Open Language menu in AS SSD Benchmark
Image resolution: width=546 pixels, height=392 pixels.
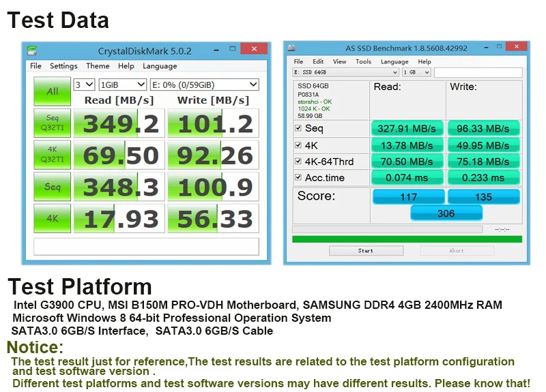point(394,62)
